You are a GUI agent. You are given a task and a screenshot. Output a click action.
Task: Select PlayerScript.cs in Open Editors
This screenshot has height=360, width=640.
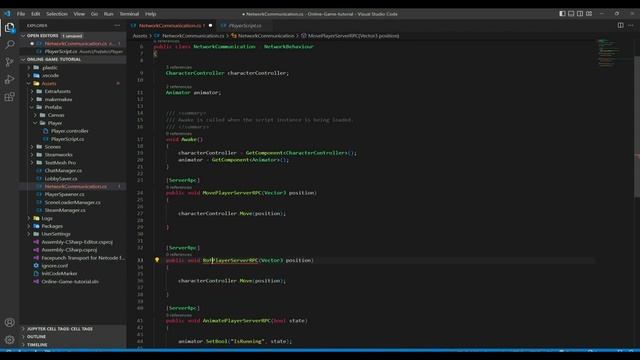(x=73, y=52)
